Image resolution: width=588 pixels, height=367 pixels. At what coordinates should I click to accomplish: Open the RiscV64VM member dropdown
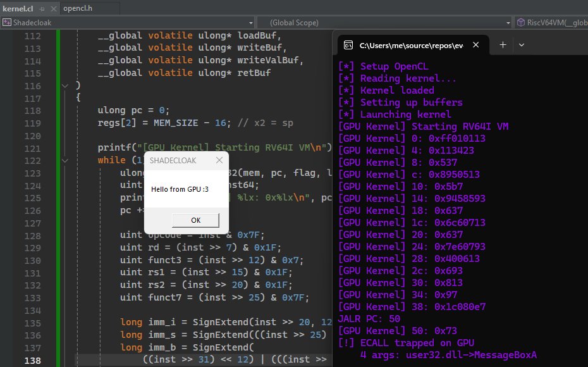point(552,23)
